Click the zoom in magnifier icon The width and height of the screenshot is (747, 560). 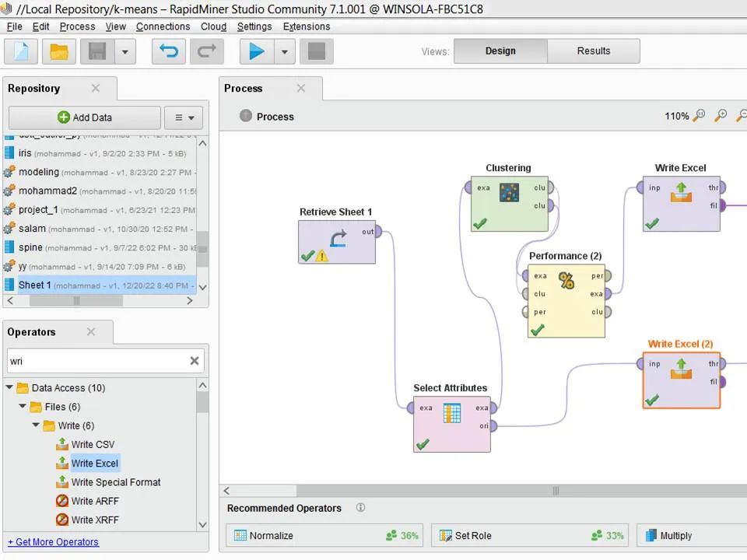721,116
